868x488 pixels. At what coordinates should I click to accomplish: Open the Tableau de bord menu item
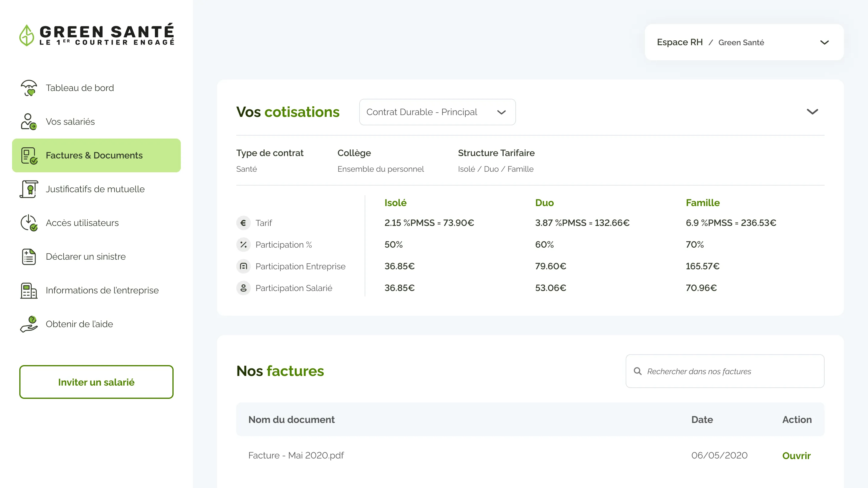(96, 88)
